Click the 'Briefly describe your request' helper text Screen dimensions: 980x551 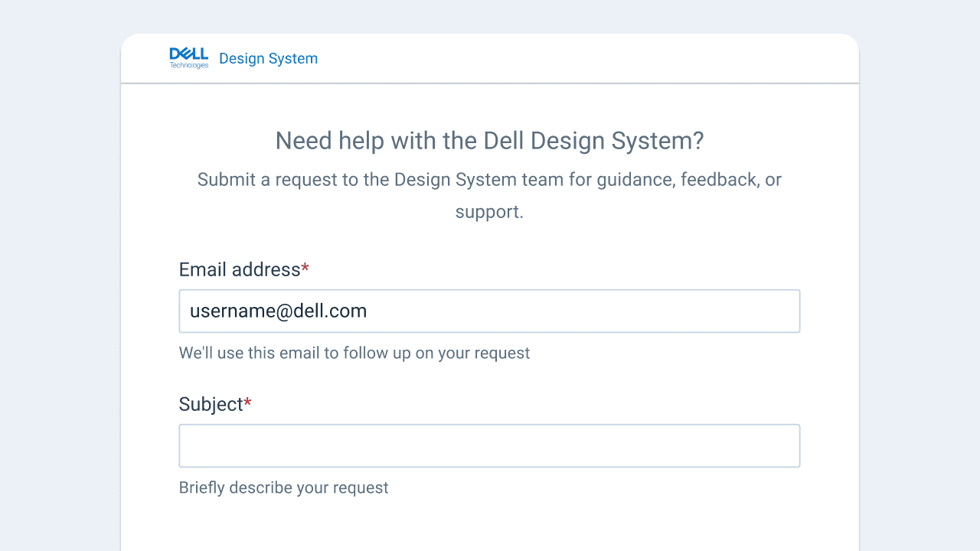(284, 487)
